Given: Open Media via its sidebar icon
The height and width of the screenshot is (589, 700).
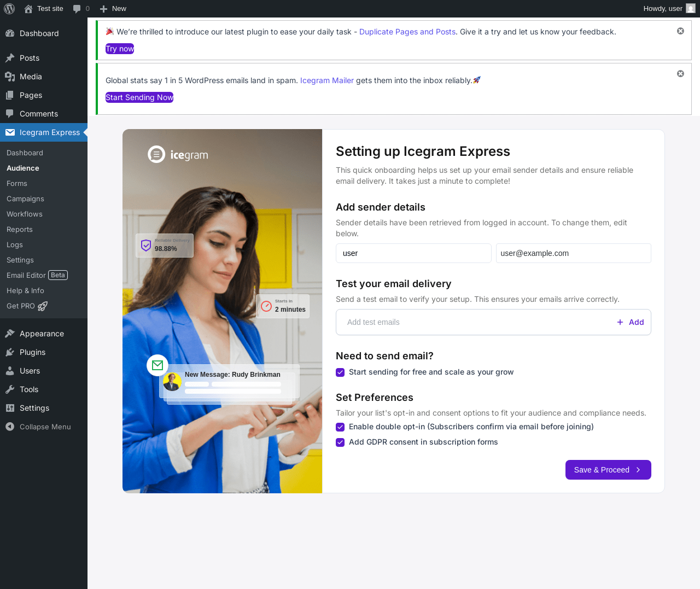Looking at the screenshot, I should pos(10,77).
